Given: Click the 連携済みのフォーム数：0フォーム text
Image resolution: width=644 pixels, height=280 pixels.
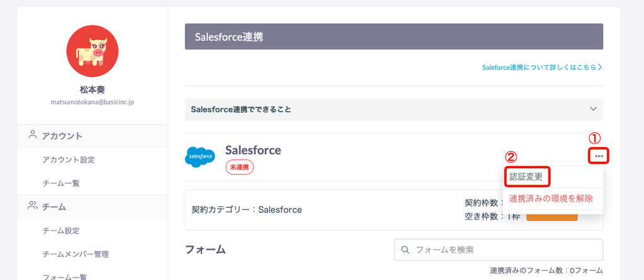Looking at the screenshot, I should click(x=547, y=271).
